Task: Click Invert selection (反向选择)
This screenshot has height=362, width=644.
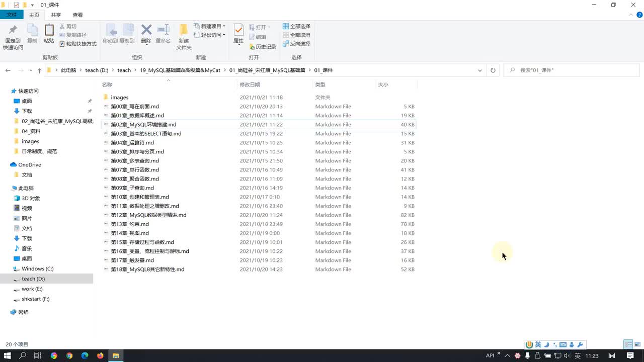Action: 296,44
